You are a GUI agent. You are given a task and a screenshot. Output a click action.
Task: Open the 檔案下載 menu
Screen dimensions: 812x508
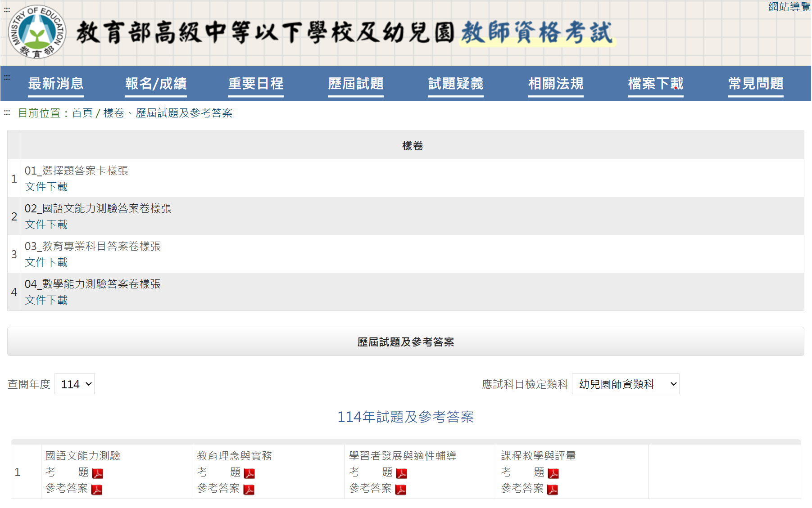pos(655,84)
